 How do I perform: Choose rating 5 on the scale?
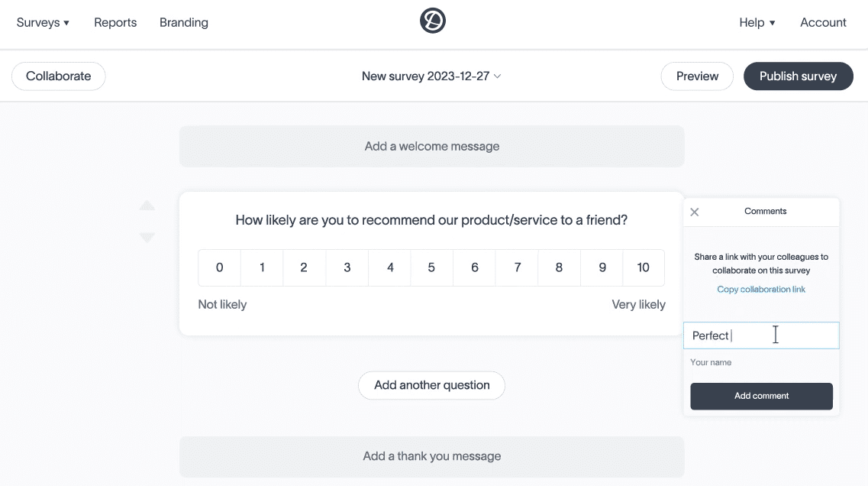click(431, 267)
